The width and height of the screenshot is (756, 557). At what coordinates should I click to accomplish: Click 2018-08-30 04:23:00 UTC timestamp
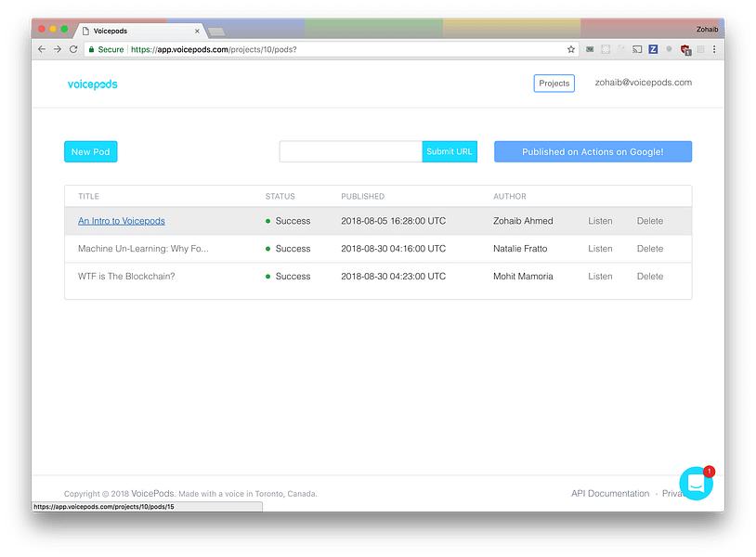[394, 276]
